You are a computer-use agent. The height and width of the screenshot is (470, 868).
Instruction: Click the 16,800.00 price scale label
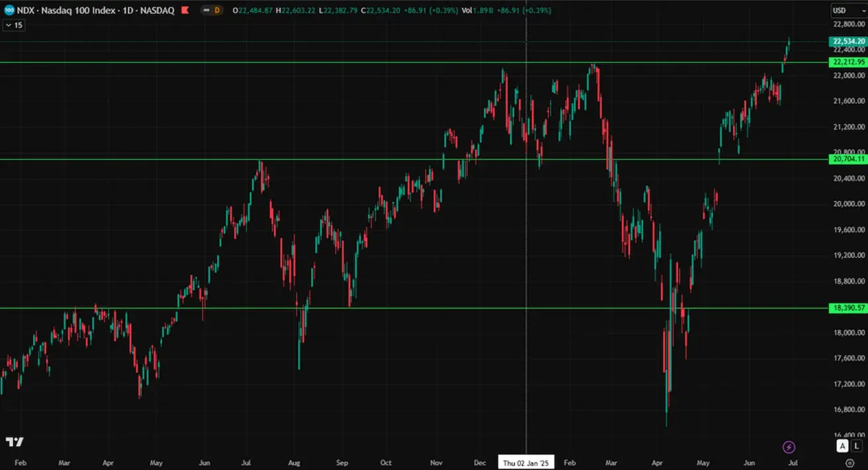pyautogui.click(x=849, y=410)
